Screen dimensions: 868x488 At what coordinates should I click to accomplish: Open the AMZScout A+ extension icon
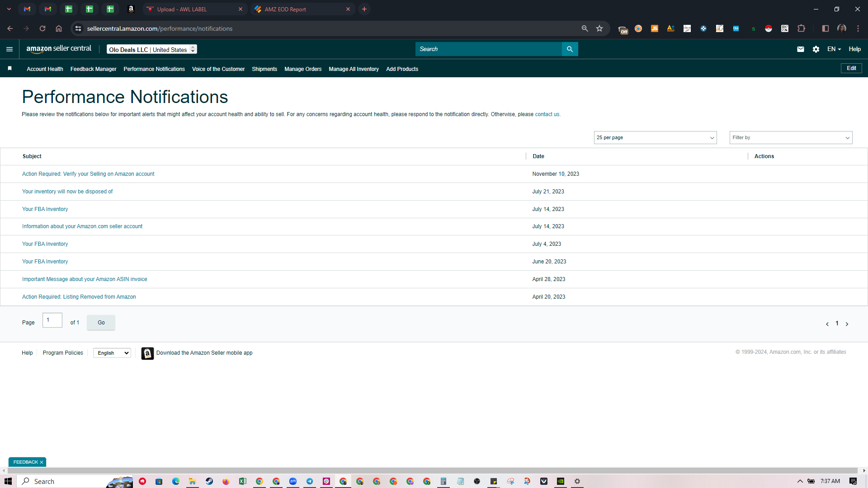tap(671, 28)
